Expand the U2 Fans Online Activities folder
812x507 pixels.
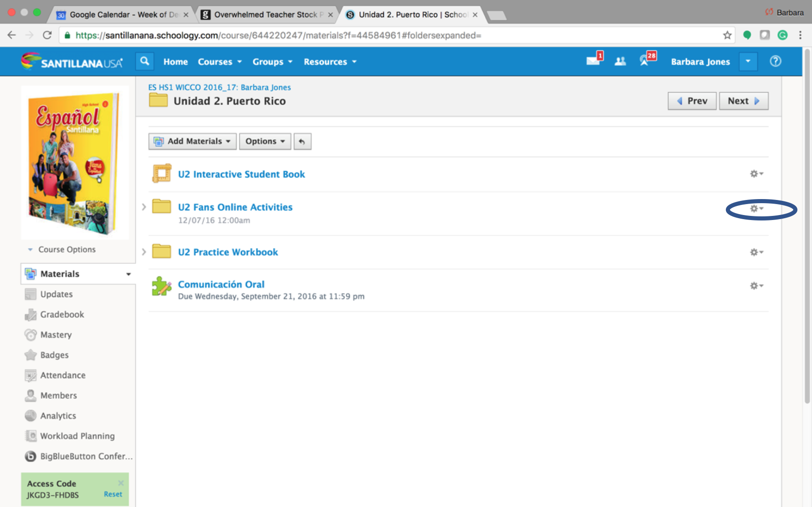(x=144, y=207)
